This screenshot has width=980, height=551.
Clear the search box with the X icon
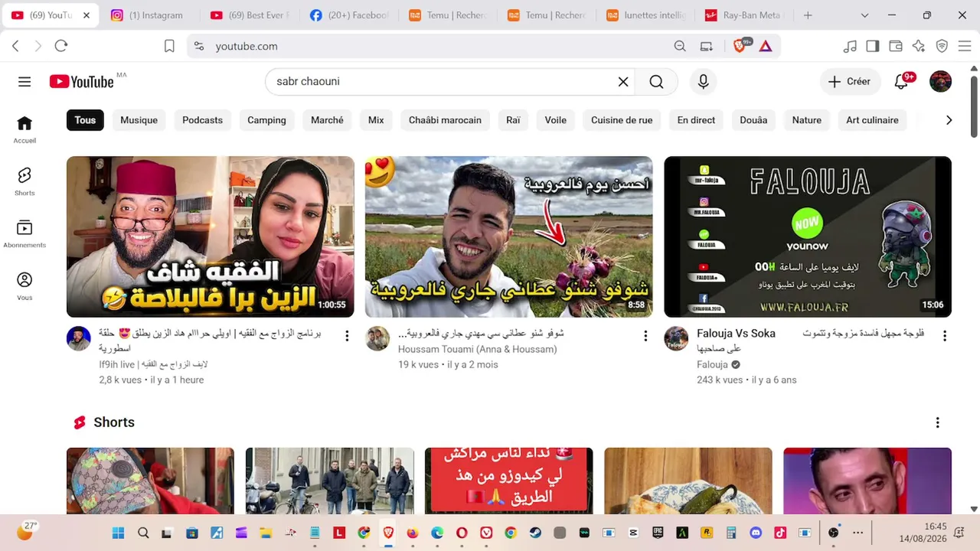(x=623, y=82)
